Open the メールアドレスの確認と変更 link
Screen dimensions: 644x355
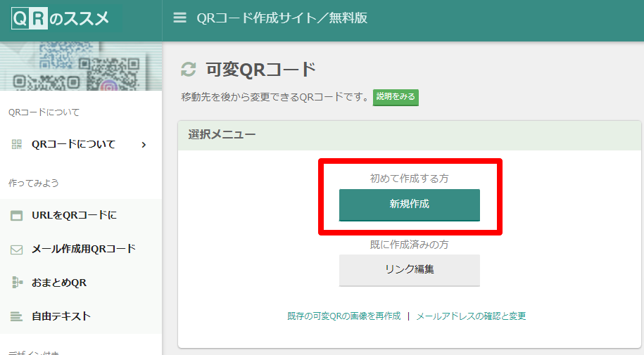tap(471, 316)
